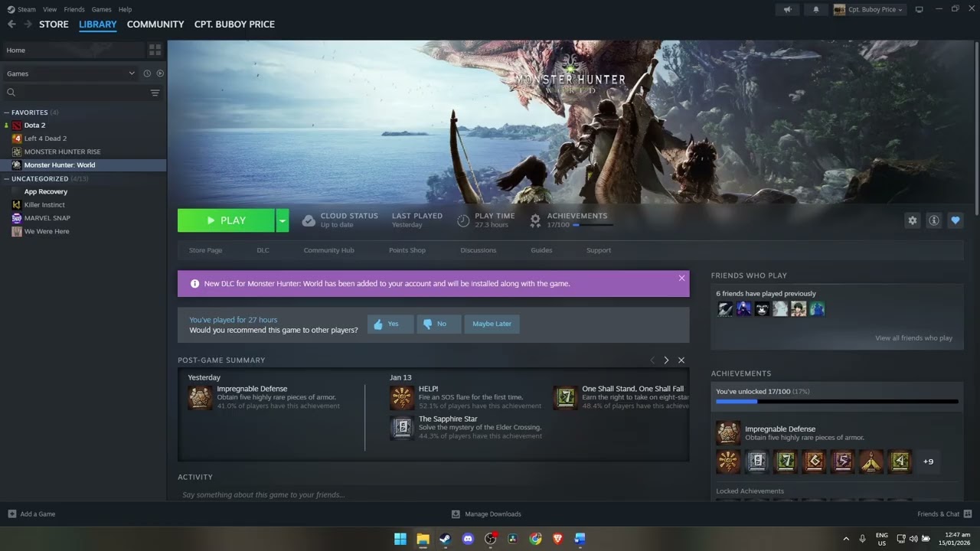Go to the STORE tab
980x551 pixels.
54,24
